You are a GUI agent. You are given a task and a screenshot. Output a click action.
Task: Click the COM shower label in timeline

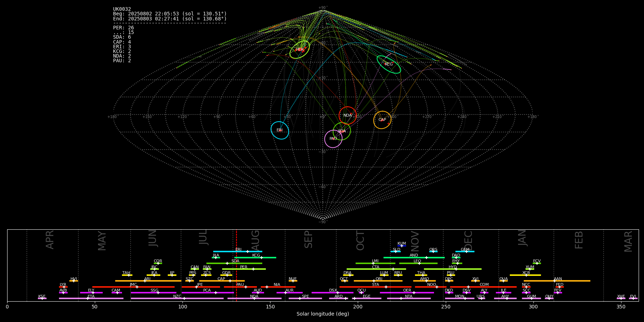point(484,285)
